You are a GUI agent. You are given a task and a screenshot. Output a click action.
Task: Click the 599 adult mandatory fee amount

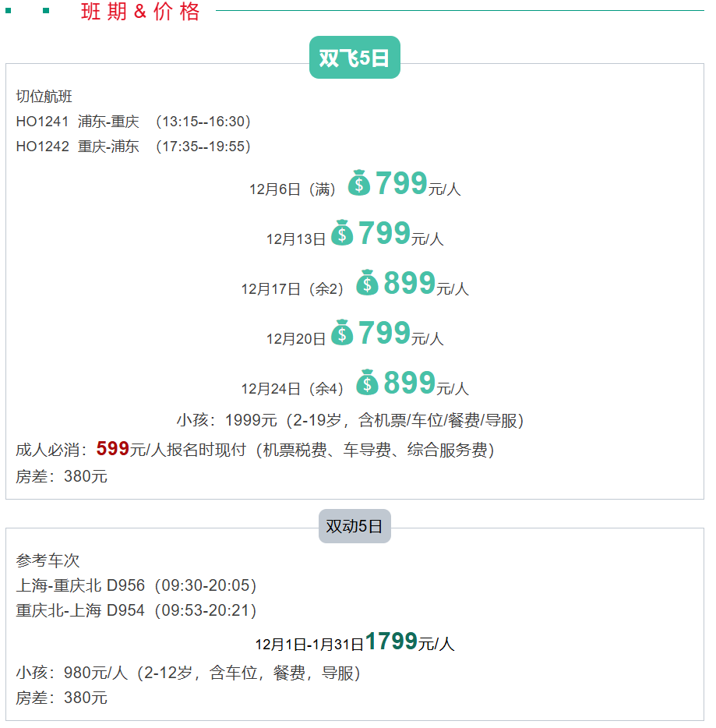113,449
